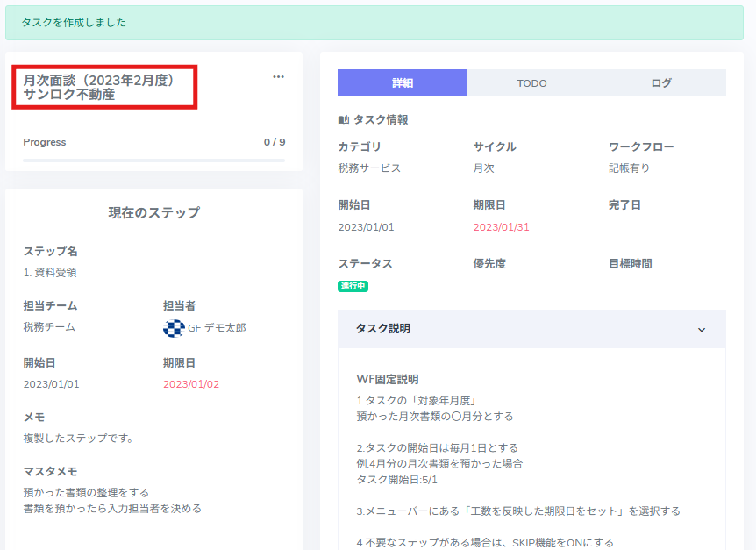Click the task Progress bar
Screen dimensions: 756x550
click(x=153, y=161)
